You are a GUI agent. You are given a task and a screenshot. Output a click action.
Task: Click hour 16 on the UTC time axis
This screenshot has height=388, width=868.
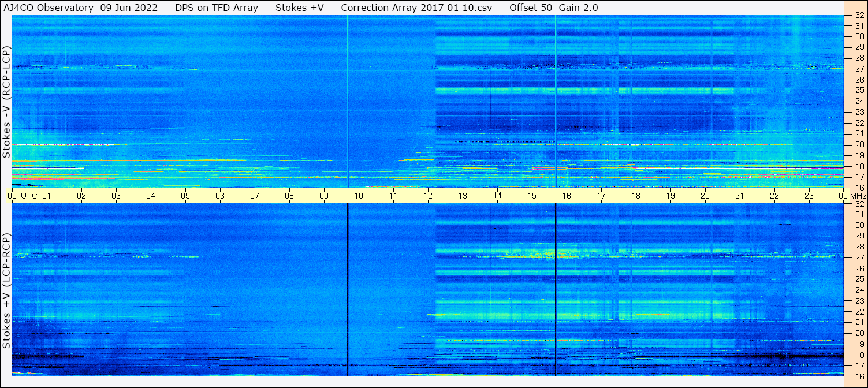[567, 196]
